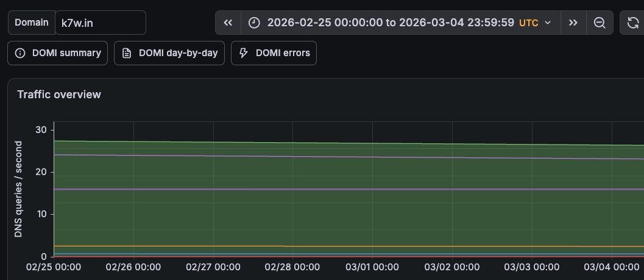Click the document icon on DOMI day-by-day
Viewport: 644px width, 280px height.
[127, 53]
